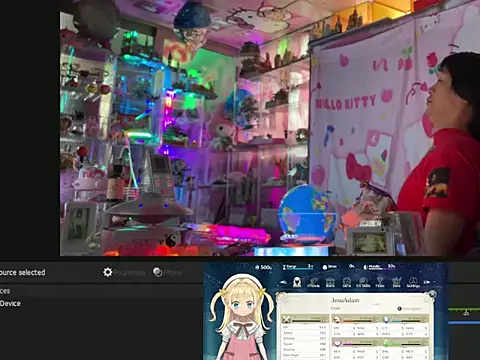The image size is (480, 360).
Task: Click the Dark Magic stat row
Action: [304, 355]
